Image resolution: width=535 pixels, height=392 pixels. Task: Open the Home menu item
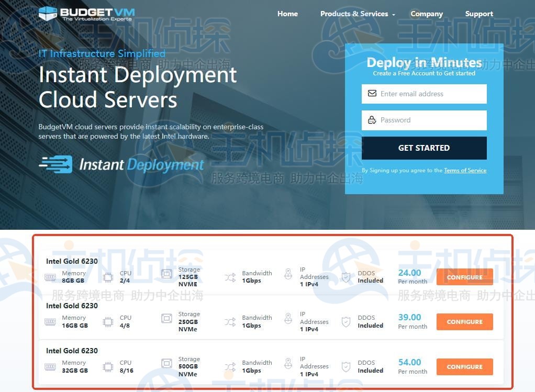287,14
